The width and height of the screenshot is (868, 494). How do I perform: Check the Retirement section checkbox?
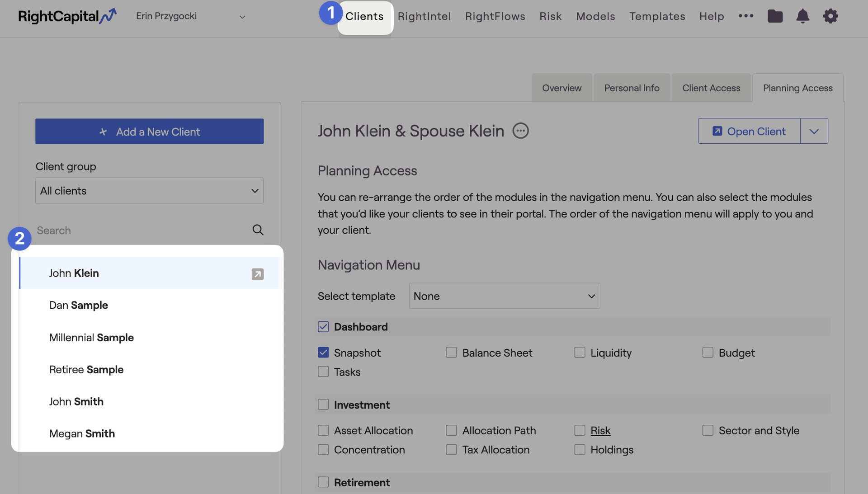323,482
